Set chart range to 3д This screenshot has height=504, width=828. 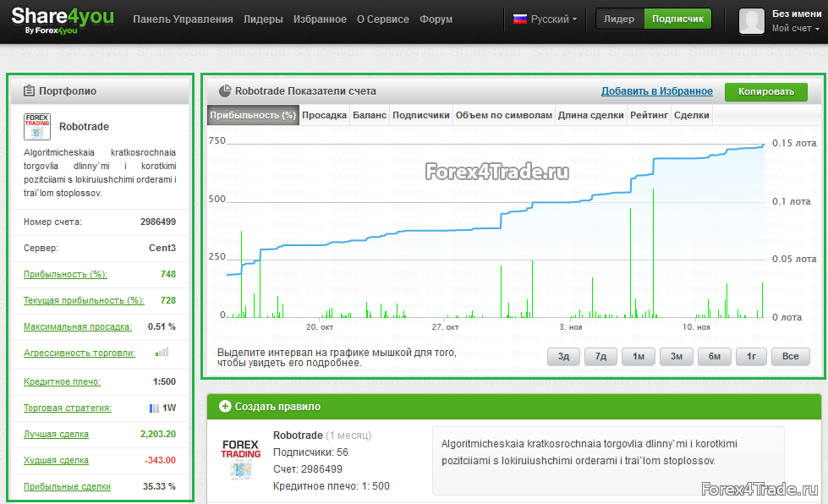563,357
